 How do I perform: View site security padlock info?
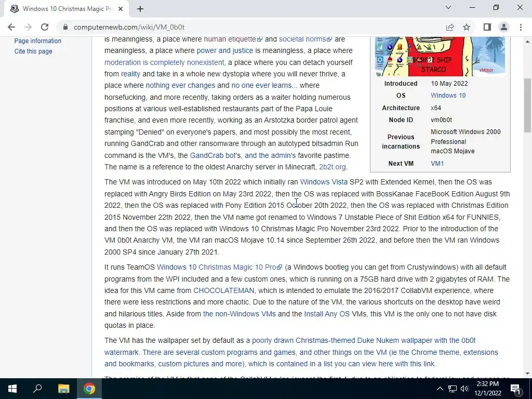pos(65,27)
